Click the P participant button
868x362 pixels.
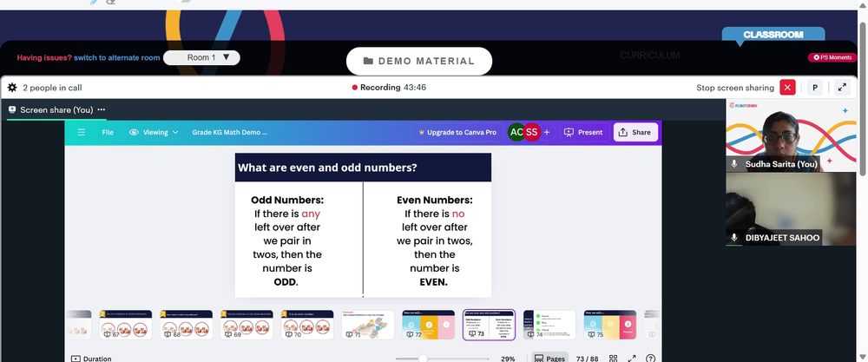point(814,88)
